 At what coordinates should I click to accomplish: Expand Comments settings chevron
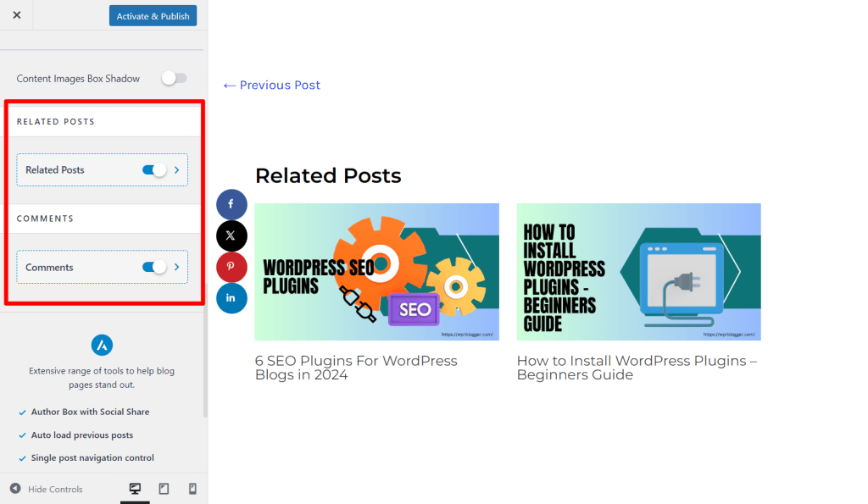[x=177, y=267]
